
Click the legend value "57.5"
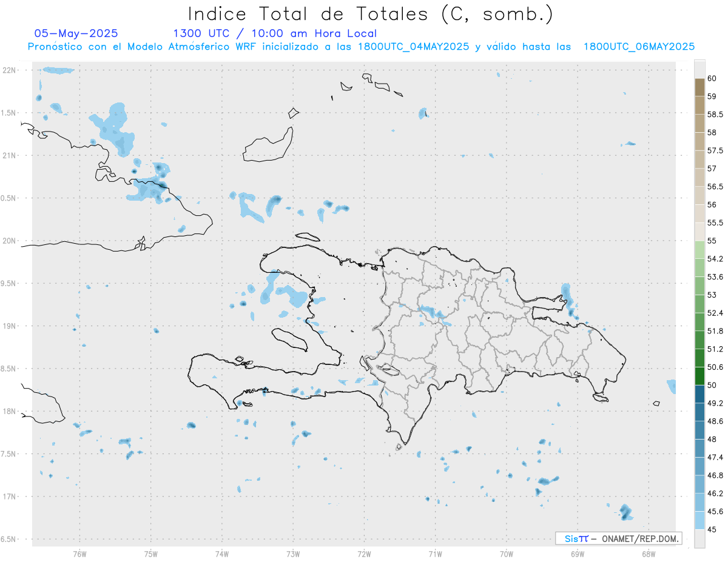715,150
